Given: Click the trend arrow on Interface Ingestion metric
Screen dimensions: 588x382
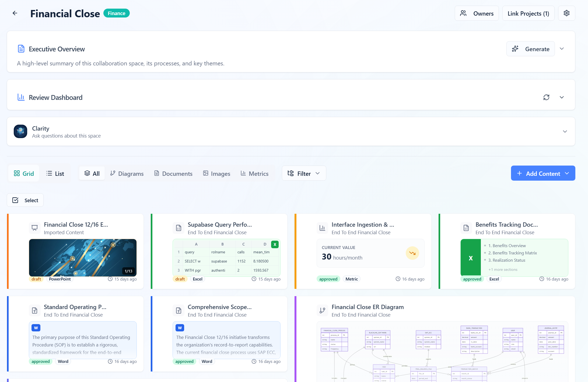Looking at the screenshot, I should tap(412, 253).
